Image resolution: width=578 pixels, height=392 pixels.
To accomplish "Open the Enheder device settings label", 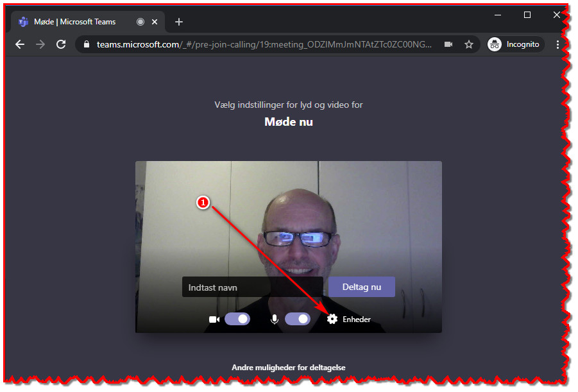I will 357,320.
